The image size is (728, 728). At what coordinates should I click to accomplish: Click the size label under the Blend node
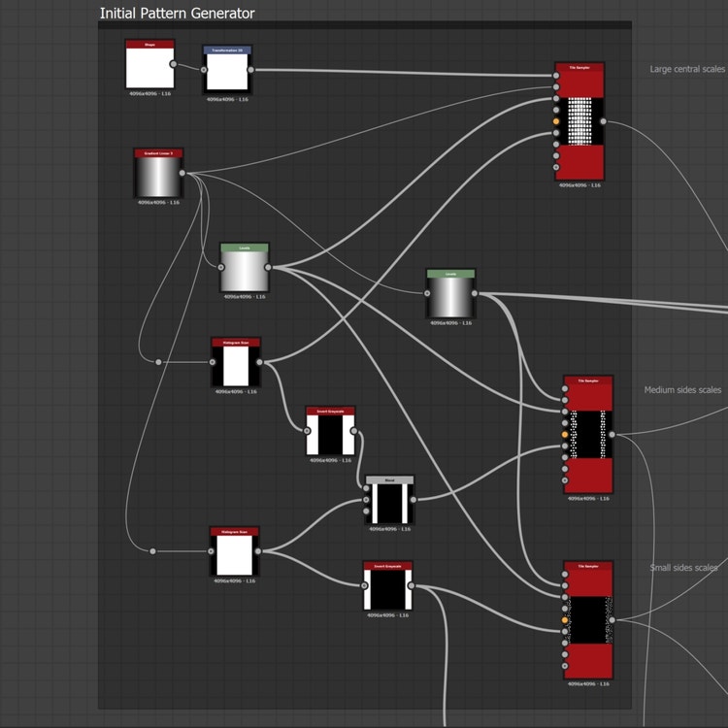point(389,529)
